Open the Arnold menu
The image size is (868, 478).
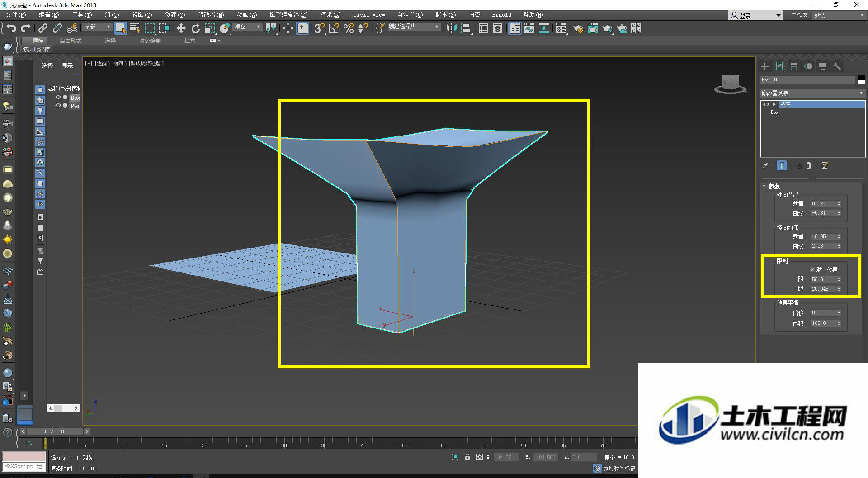(502, 15)
